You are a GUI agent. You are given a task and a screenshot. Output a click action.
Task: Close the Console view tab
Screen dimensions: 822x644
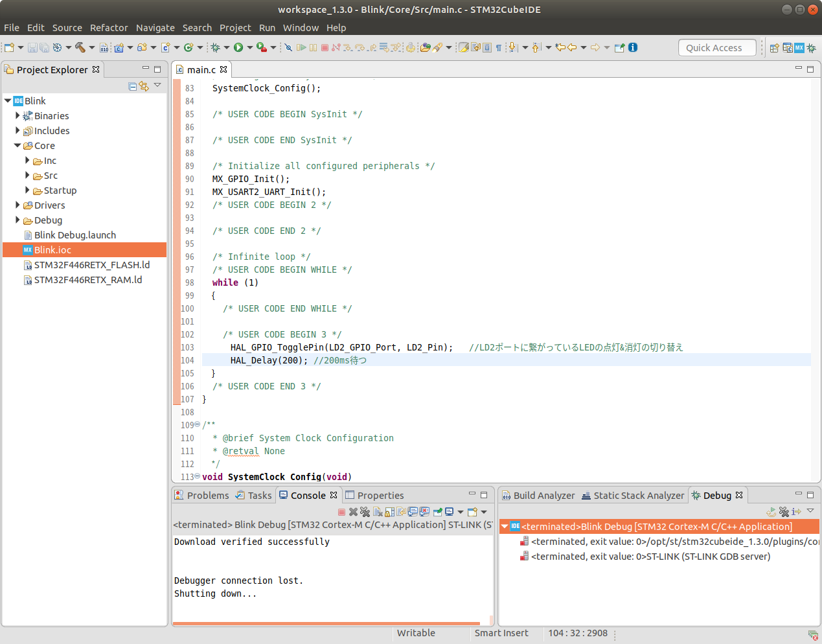coord(334,495)
